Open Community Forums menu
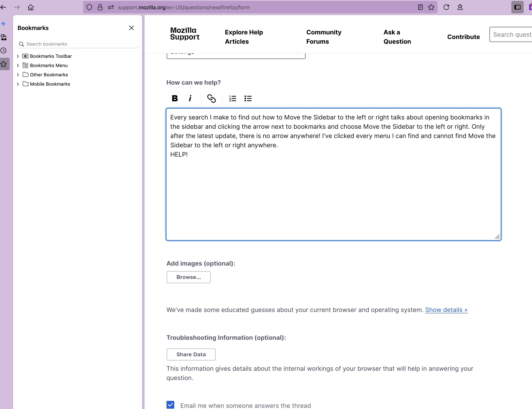Screen dimensions: 532x409 (324, 37)
